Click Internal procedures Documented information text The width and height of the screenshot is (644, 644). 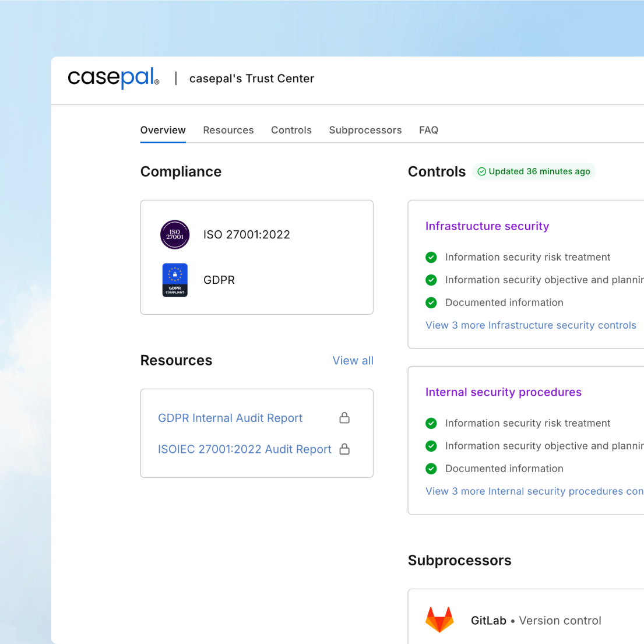click(504, 469)
